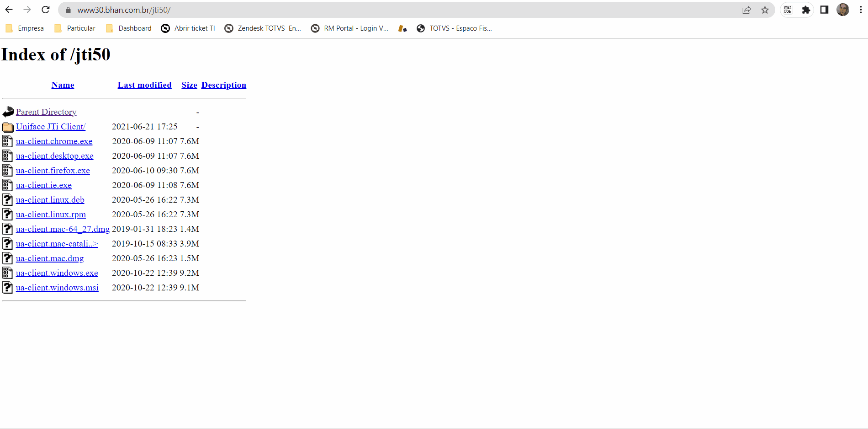The image size is (868, 429).
Task: Download ua-client.linux.rpm
Action: pyautogui.click(x=51, y=214)
